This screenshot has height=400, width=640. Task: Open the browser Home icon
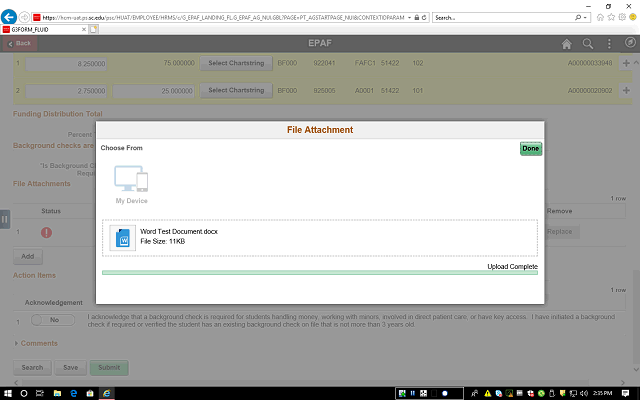600,17
